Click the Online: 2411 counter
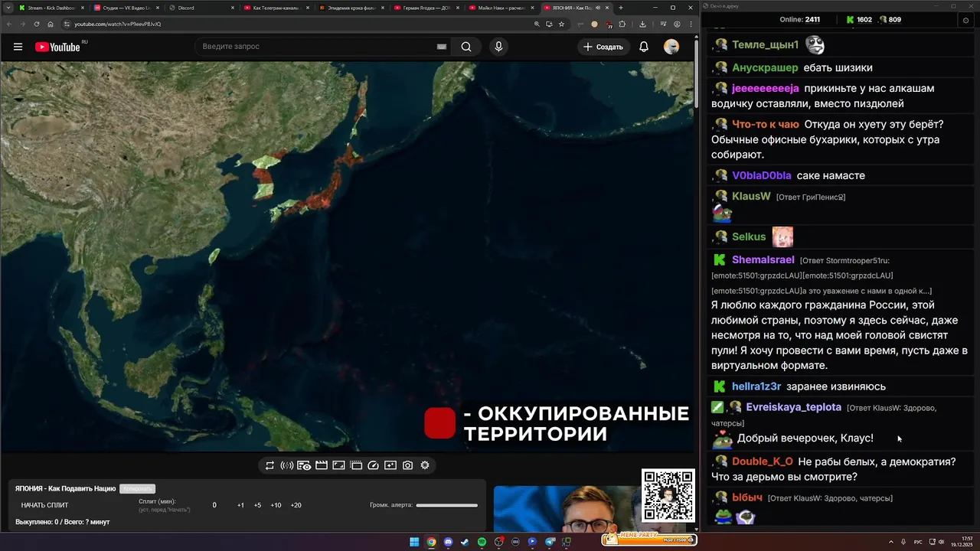The width and height of the screenshot is (980, 551). [800, 20]
